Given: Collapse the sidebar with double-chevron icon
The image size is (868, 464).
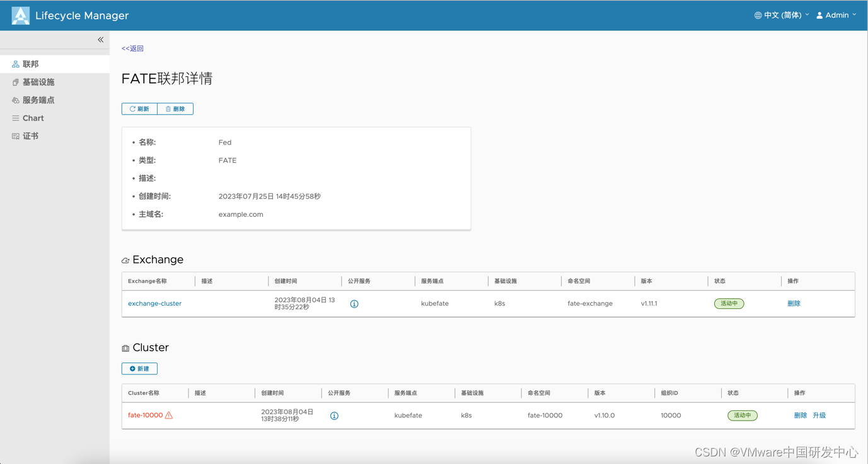Looking at the screenshot, I should click(100, 40).
